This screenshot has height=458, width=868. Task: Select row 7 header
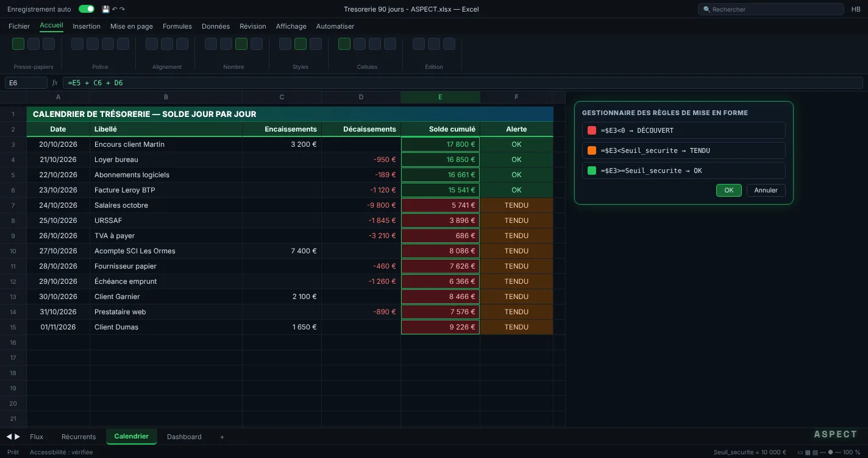click(x=13, y=205)
